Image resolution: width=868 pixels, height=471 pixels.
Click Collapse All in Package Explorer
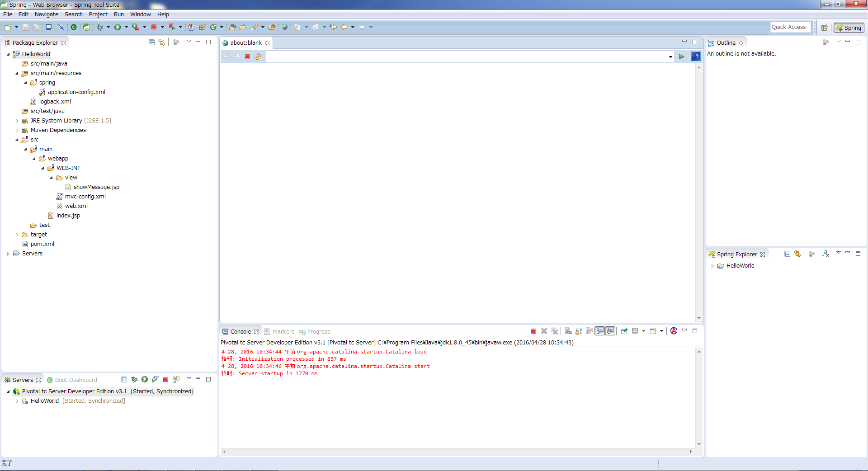click(151, 42)
